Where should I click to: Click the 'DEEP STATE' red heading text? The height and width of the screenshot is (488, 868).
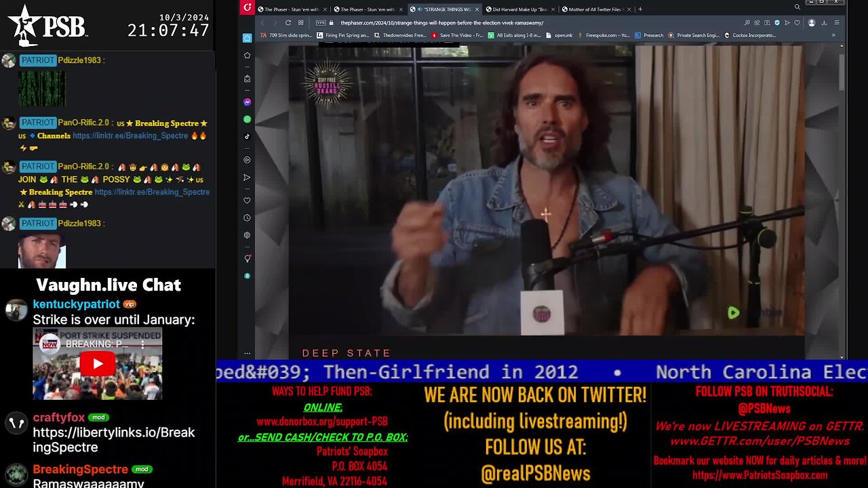[x=347, y=353]
